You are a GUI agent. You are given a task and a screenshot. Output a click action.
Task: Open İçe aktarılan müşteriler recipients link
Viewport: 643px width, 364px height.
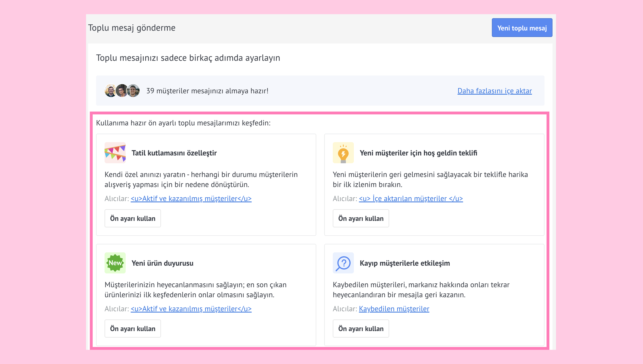(411, 199)
